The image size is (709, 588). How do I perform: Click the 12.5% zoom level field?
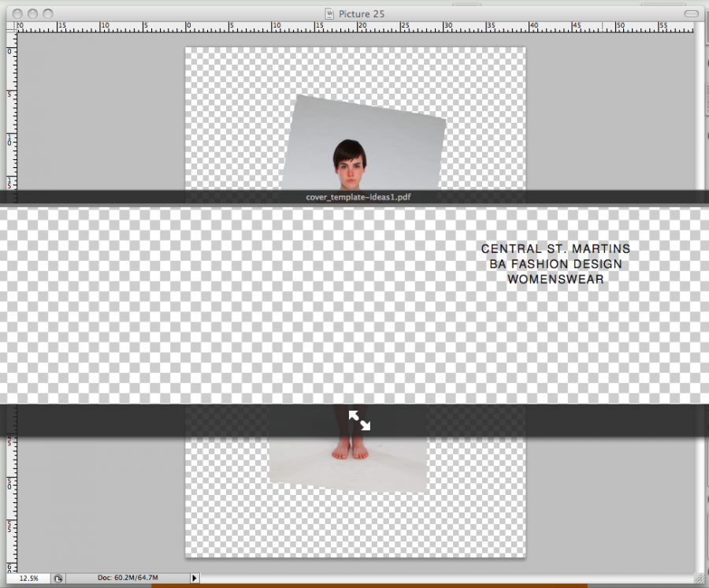pos(29,578)
